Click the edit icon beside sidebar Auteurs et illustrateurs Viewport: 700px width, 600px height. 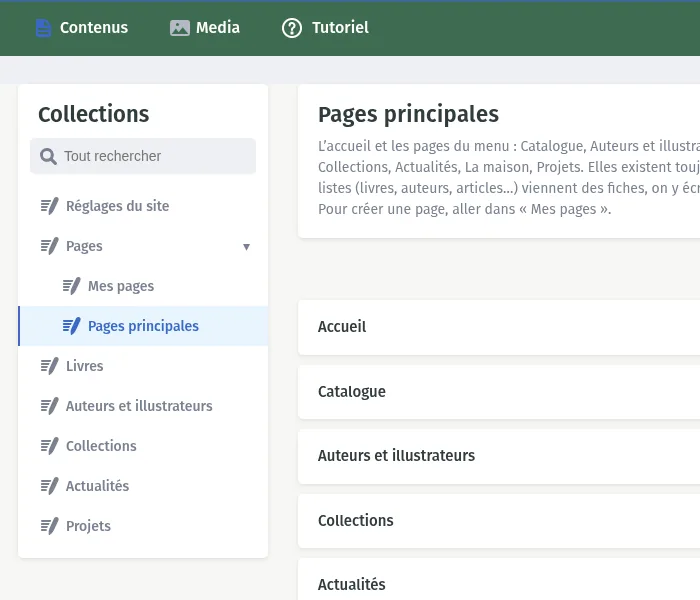pyautogui.click(x=50, y=406)
